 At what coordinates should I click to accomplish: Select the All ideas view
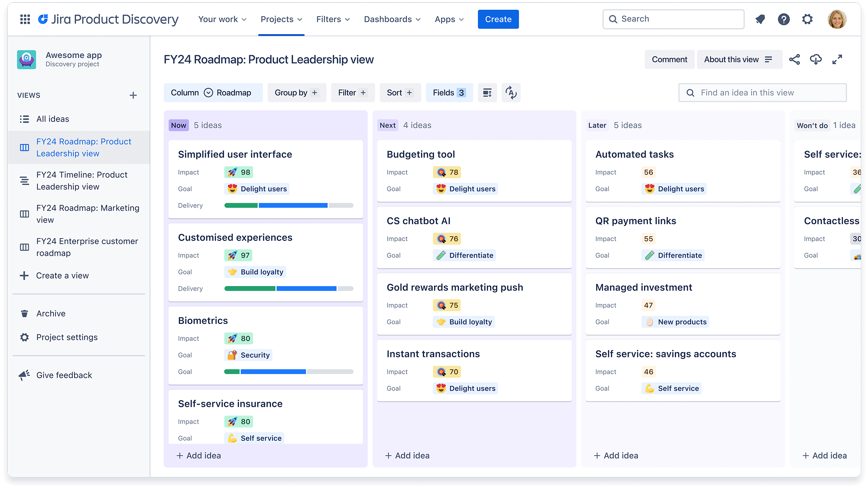coord(52,118)
